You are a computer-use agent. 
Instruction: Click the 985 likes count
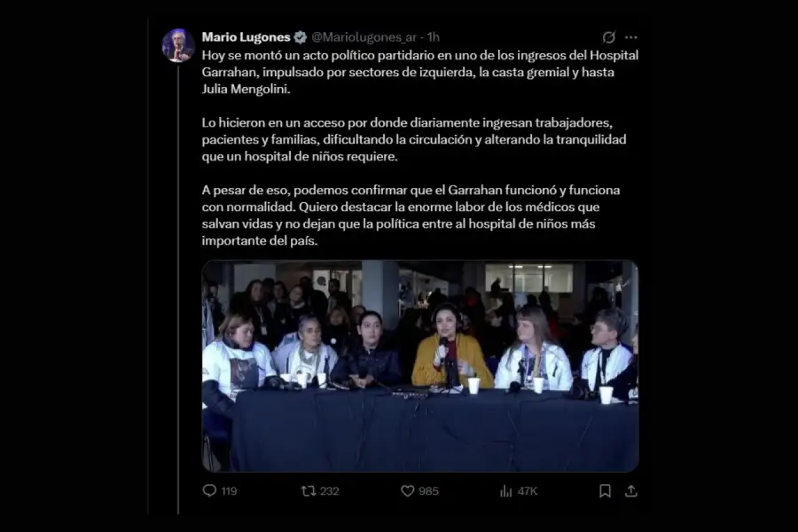pos(428,491)
